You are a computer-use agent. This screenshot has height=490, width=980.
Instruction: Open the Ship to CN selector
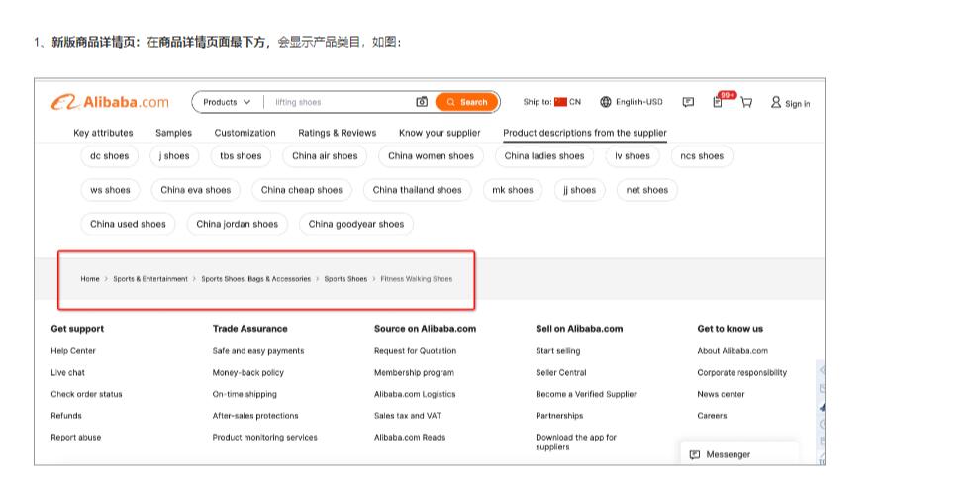552,102
